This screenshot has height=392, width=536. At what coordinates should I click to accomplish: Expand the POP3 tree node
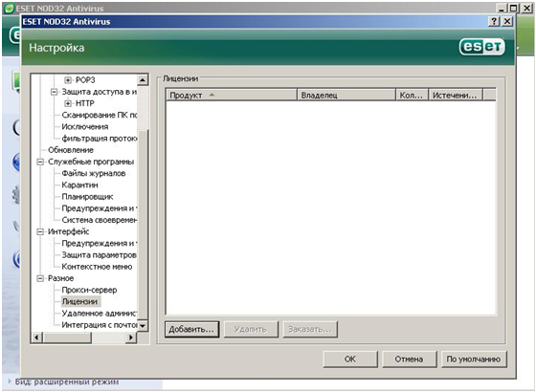pos(68,80)
